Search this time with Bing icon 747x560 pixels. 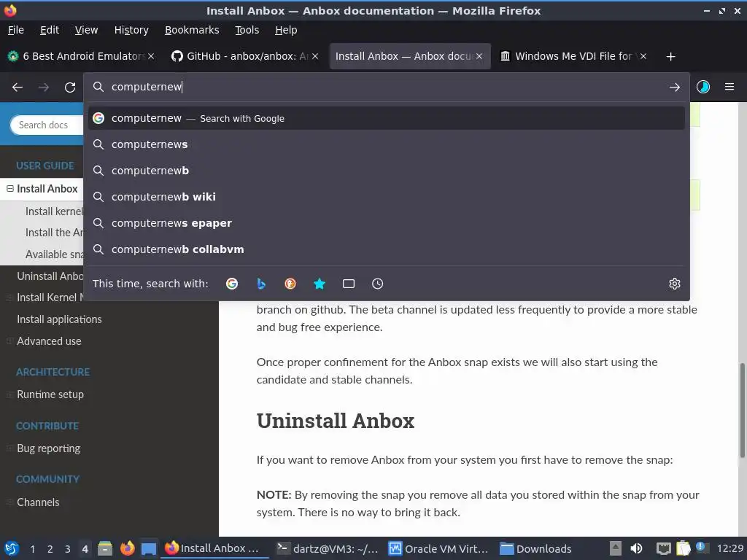tap(261, 284)
